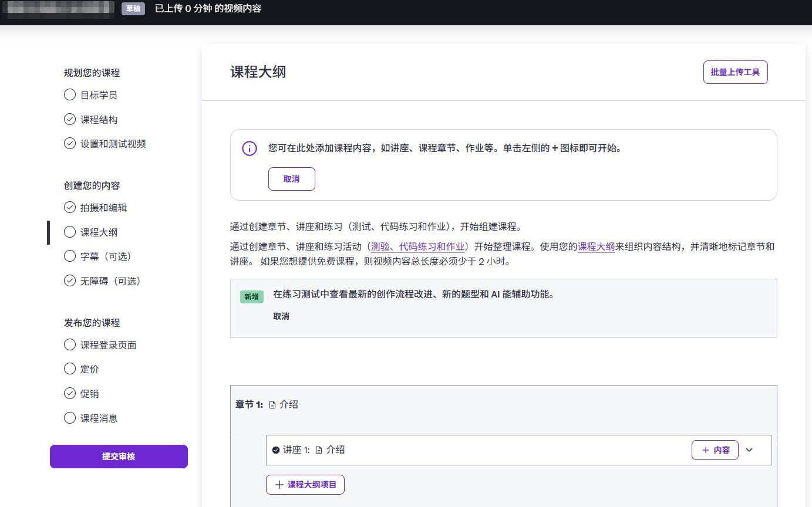The width and height of the screenshot is (812, 507).
Task: Select 课程大纲 in sidebar
Action: point(99,232)
